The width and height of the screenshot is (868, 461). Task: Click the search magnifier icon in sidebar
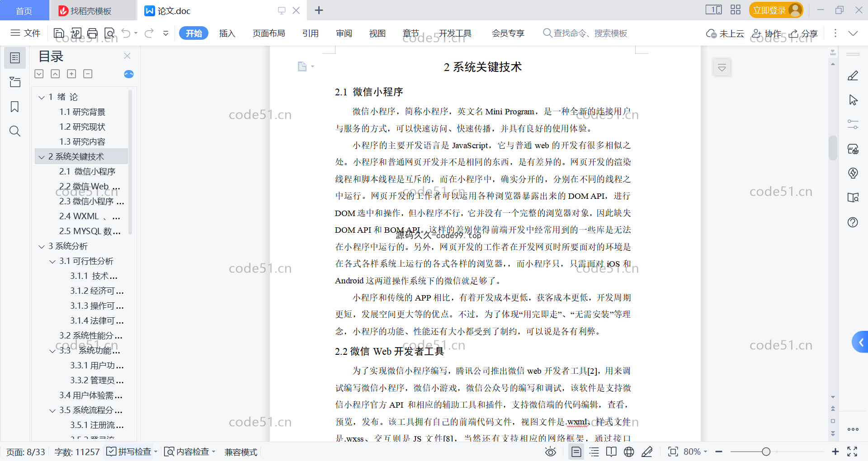15,131
